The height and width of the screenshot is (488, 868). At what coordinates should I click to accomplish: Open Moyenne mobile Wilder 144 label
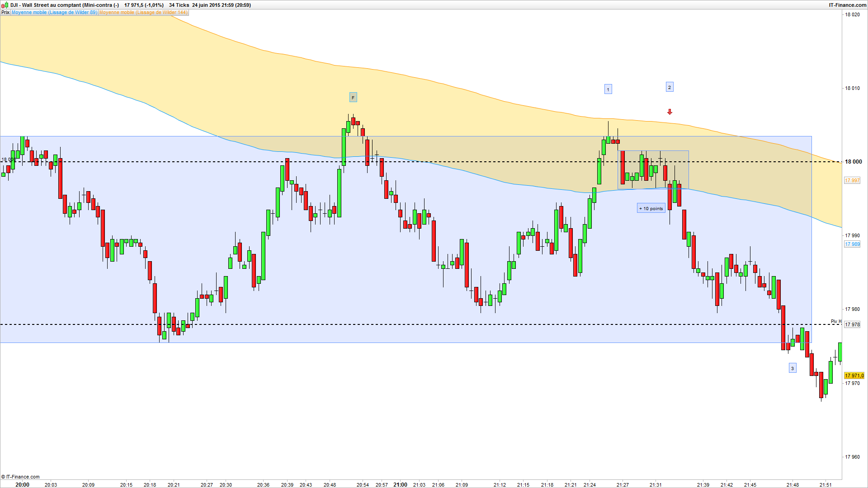tap(143, 13)
